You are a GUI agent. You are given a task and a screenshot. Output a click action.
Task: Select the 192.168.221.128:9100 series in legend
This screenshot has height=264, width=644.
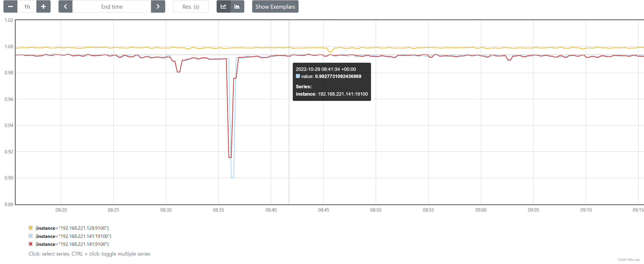point(72,228)
